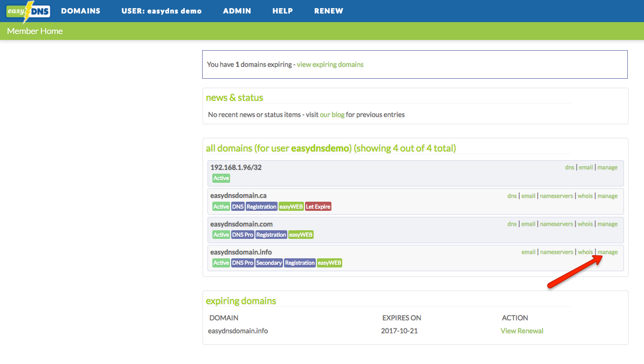Open the ADMIN menu
The height and width of the screenshot is (364, 644).
pyautogui.click(x=237, y=11)
